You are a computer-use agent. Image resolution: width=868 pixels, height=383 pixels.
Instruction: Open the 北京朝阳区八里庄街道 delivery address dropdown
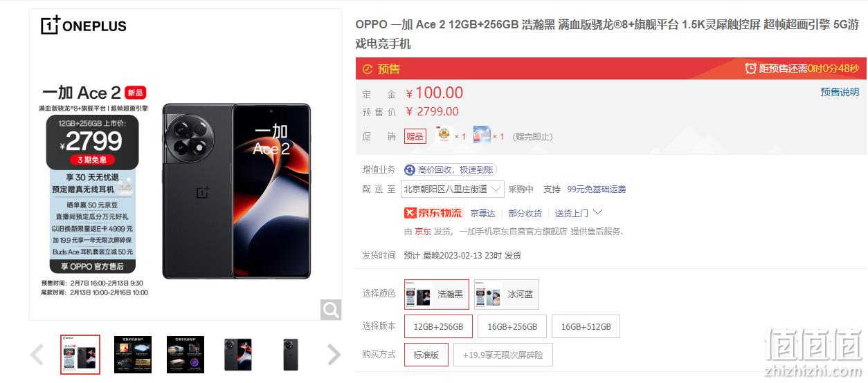tap(453, 189)
